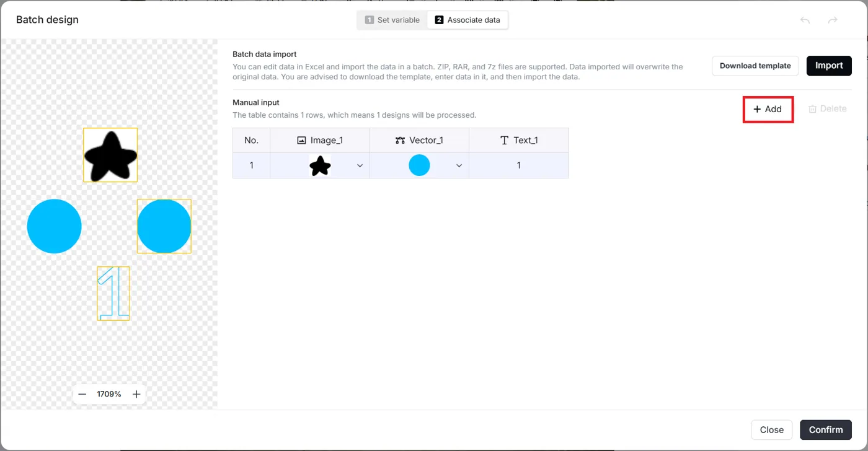868x451 pixels.
Task: Click the Vector_1 column header icon
Action: point(400,141)
